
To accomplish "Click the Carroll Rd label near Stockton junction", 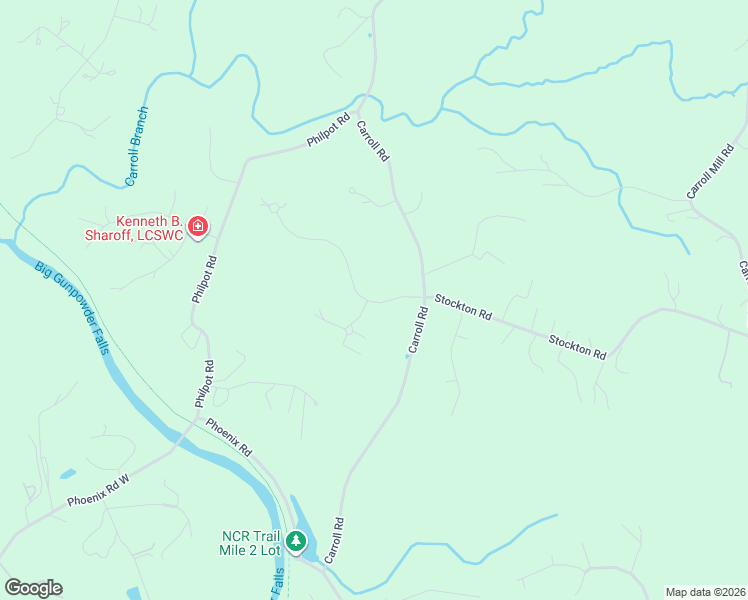I will tap(418, 330).
